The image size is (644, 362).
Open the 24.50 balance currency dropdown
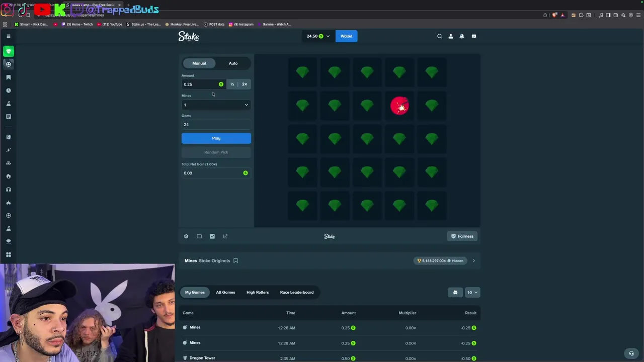318,36
